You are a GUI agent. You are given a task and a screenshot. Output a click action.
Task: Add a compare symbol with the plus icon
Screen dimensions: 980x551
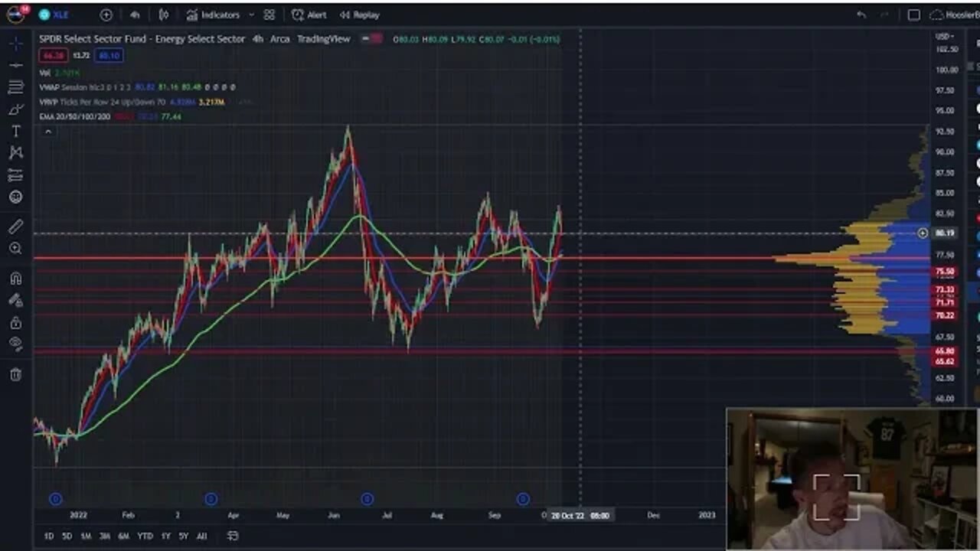106,15
